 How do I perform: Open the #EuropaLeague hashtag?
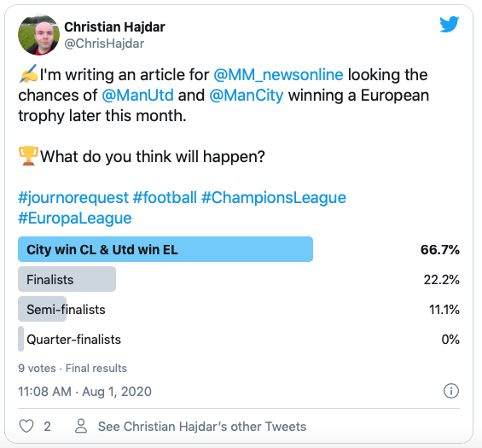tap(75, 218)
